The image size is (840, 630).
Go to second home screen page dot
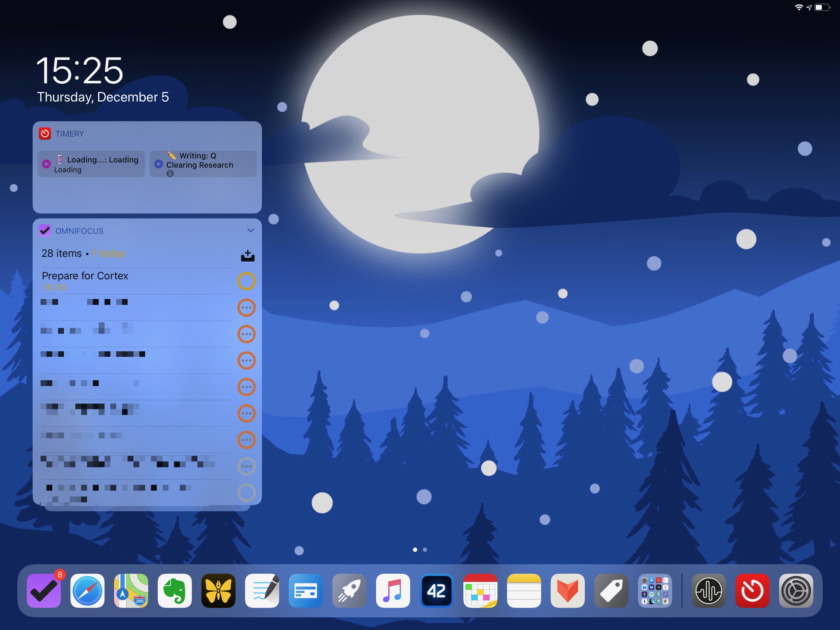[425, 549]
